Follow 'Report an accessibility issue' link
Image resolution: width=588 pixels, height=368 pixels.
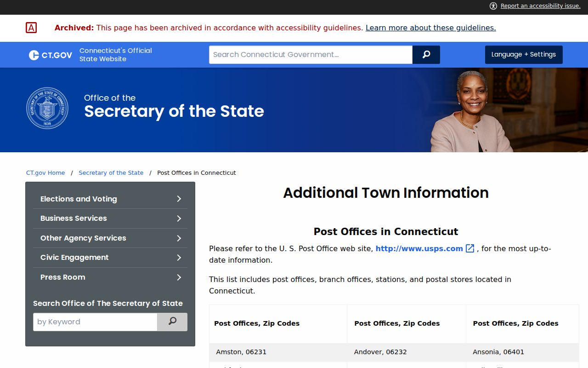coord(541,6)
